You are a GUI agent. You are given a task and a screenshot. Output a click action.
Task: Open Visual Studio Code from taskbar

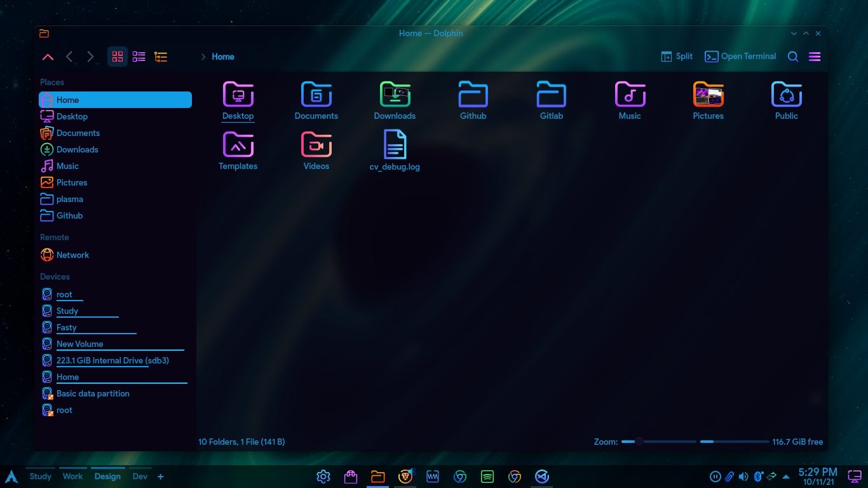point(542,477)
